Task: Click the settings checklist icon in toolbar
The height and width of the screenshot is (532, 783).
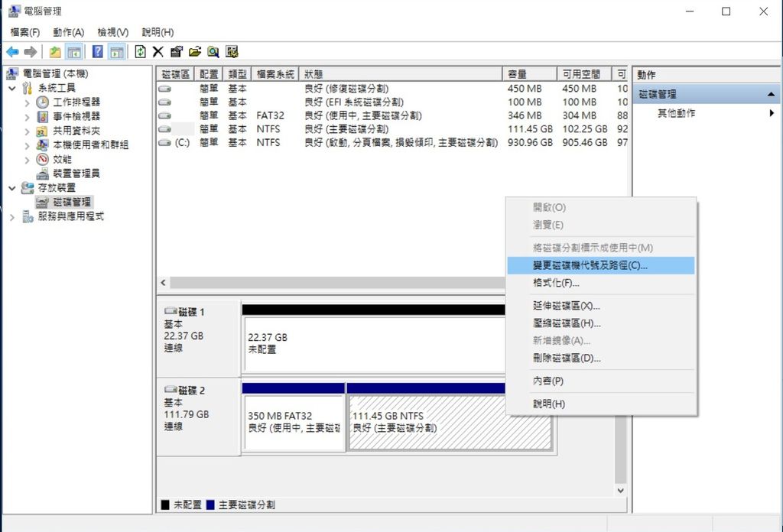Action: pos(232,51)
